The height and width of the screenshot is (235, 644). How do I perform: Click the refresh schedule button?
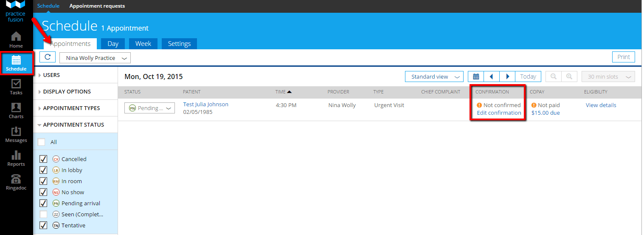point(48,57)
